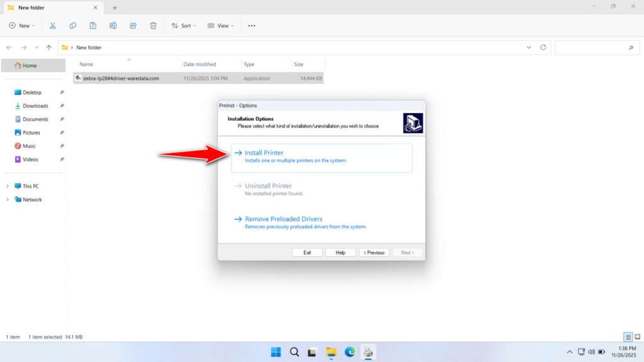
Task: Unpin Downloads from Quick access
Action: click(61, 106)
